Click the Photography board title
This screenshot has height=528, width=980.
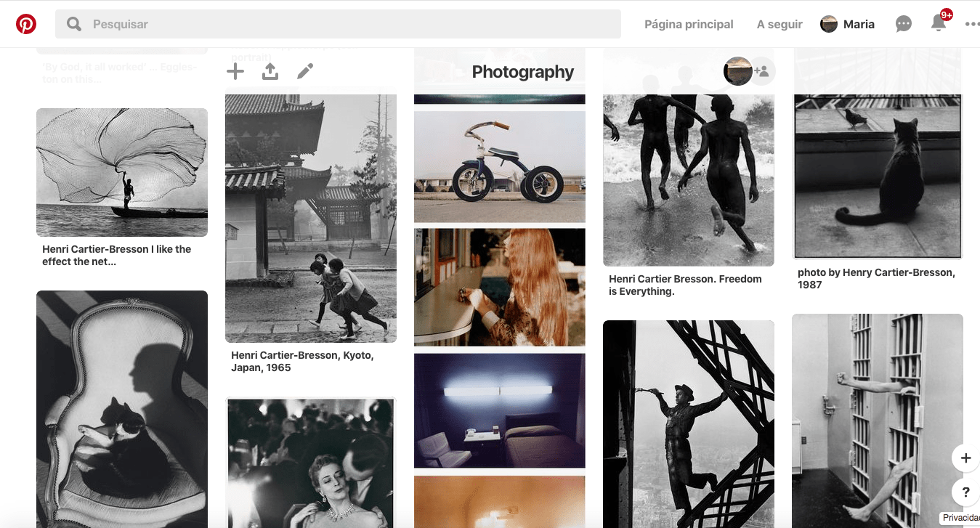(x=523, y=72)
